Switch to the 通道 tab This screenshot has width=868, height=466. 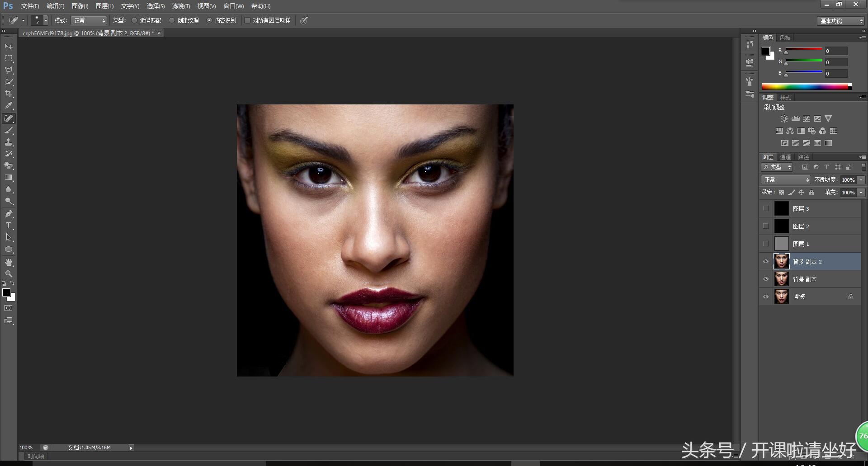[x=785, y=157]
